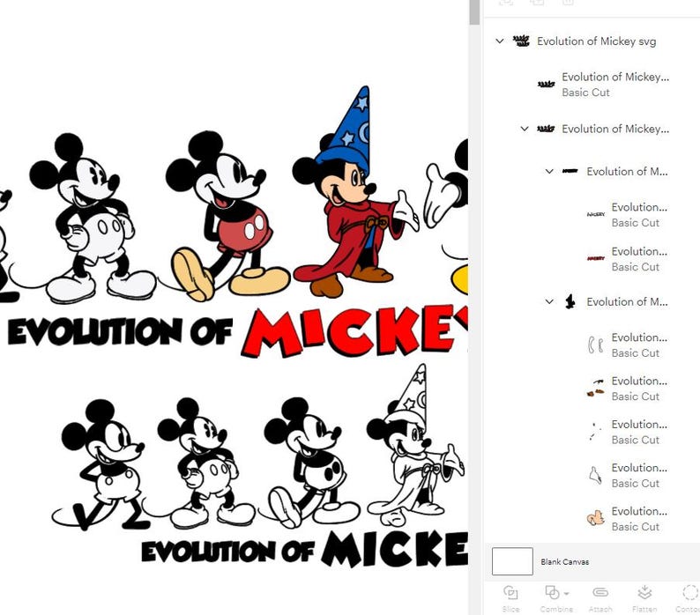The height and width of the screenshot is (615, 700).
Task: Select outline Sorcerer Mickey in black-and-white row
Action: [415, 447]
